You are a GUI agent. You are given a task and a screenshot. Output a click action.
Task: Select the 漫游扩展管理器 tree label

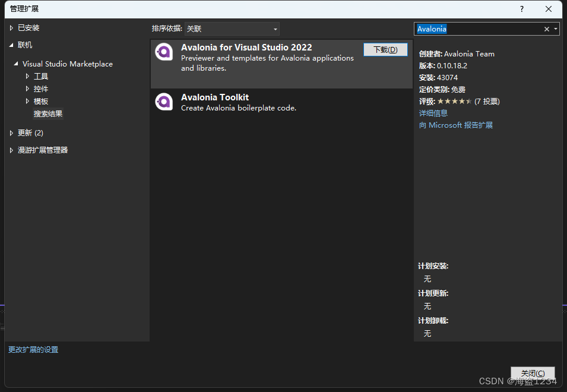click(x=43, y=150)
